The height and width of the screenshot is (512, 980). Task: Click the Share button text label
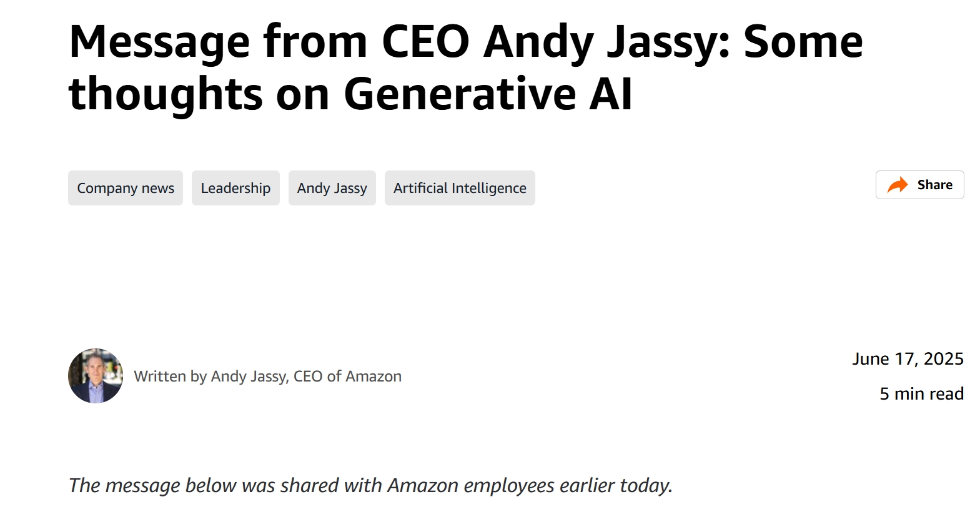[935, 185]
